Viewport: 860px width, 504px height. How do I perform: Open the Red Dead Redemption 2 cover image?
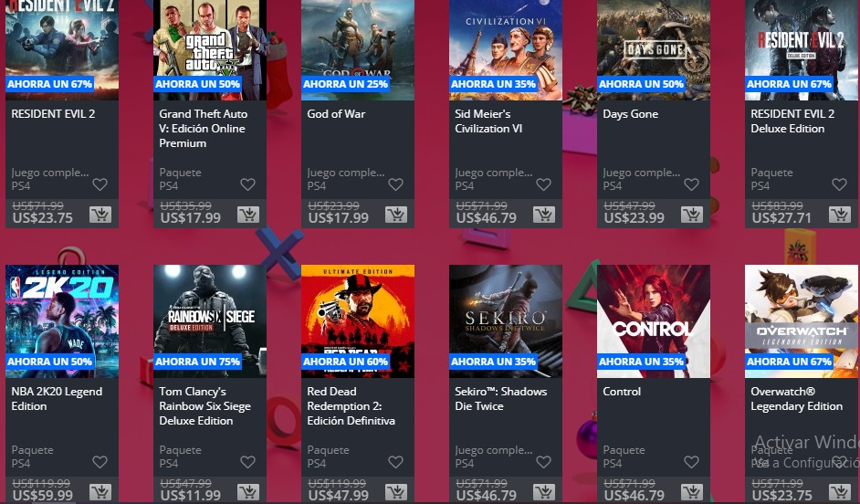click(x=358, y=321)
